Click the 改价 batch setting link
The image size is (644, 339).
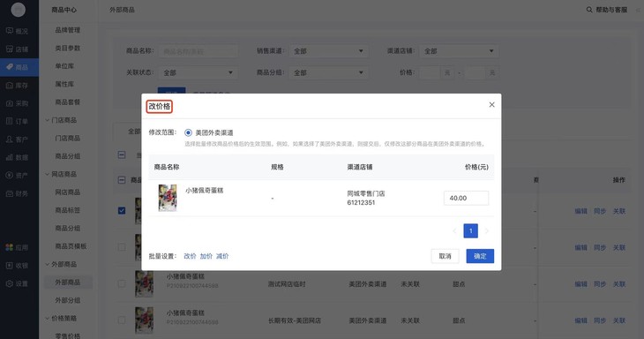pos(190,256)
